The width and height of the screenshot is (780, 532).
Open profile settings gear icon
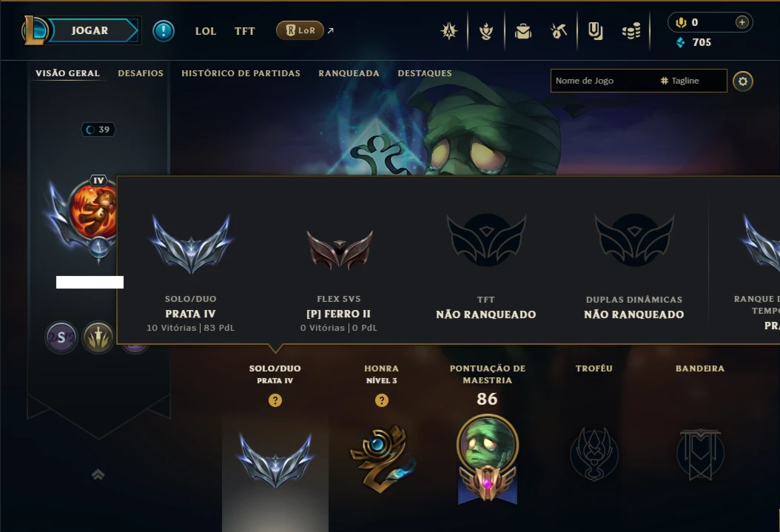(743, 81)
